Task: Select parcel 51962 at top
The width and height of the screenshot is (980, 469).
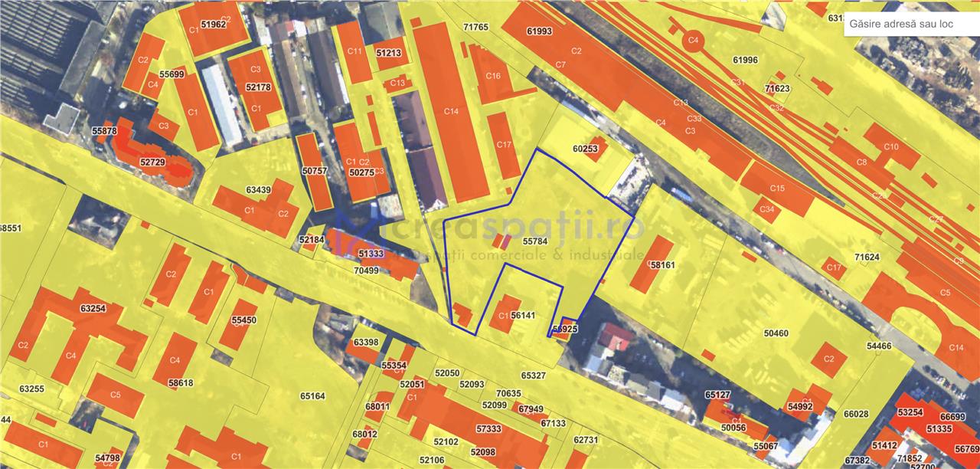Action: [214, 25]
